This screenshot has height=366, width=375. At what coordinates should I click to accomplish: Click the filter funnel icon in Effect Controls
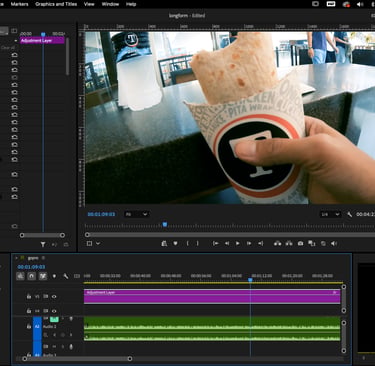tap(43, 244)
